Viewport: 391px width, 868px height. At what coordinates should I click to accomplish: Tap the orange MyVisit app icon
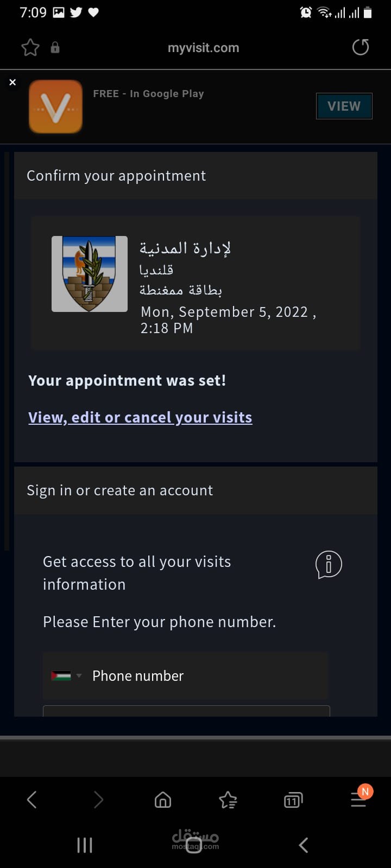(x=55, y=106)
